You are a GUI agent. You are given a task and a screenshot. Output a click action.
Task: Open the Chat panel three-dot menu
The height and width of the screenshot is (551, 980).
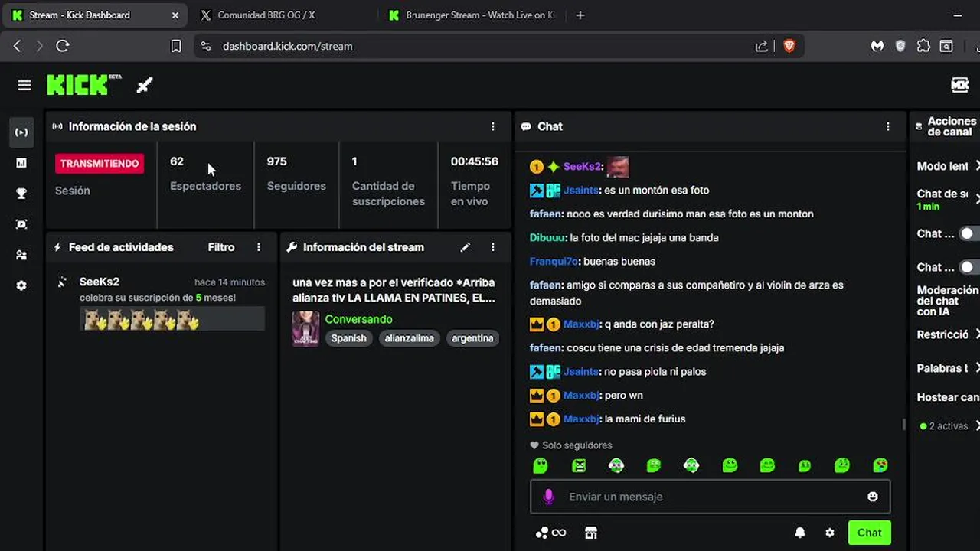pos(888,126)
